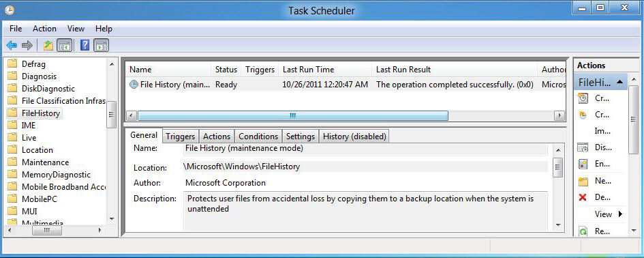Toggle the Show/Hide Console Tree icon
The width and height of the screenshot is (644, 258).
pos(65,45)
